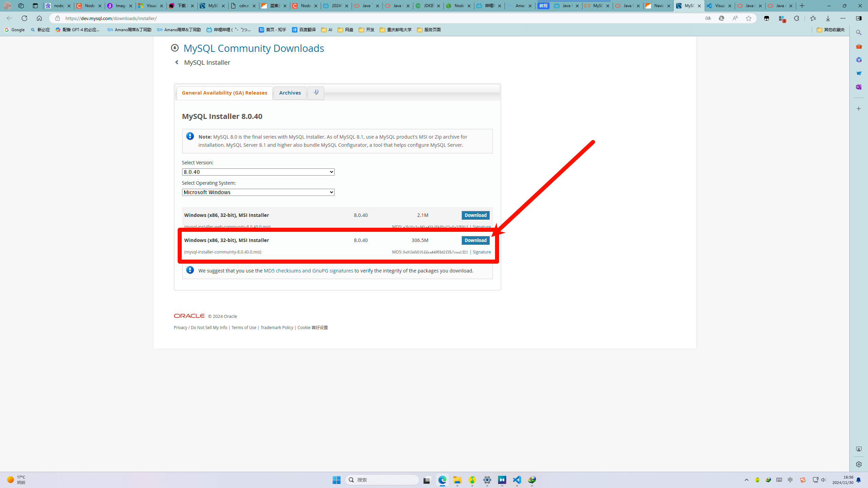Open the browser downloads icon
This screenshot has width=868, height=488.
click(828, 18)
